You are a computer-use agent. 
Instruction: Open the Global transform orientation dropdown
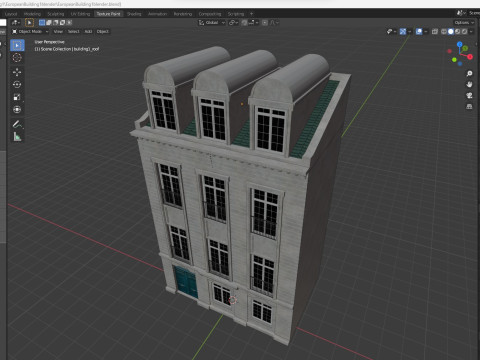point(212,23)
